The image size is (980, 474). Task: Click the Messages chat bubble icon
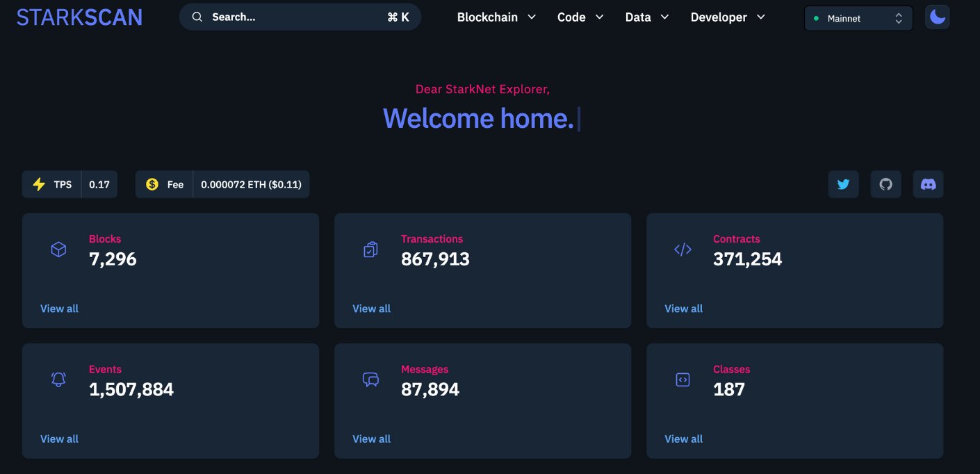(x=370, y=379)
